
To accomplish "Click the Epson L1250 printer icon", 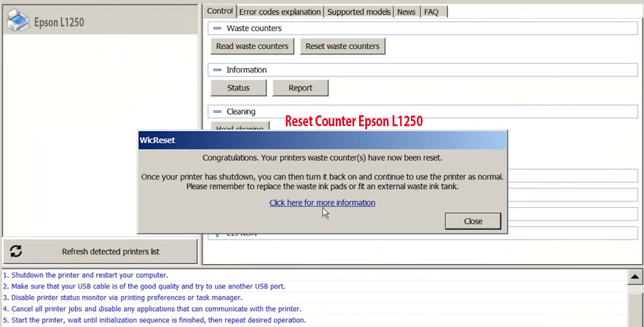I will point(19,21).
